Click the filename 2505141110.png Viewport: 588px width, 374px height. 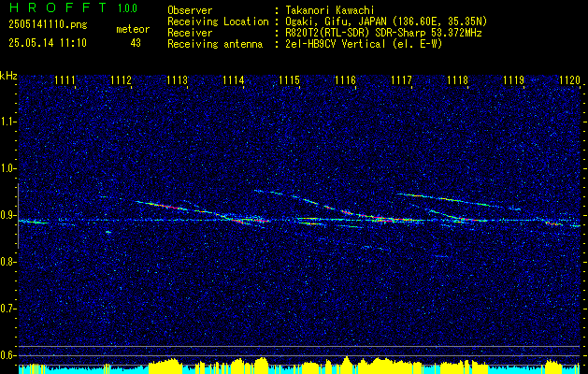(48, 24)
